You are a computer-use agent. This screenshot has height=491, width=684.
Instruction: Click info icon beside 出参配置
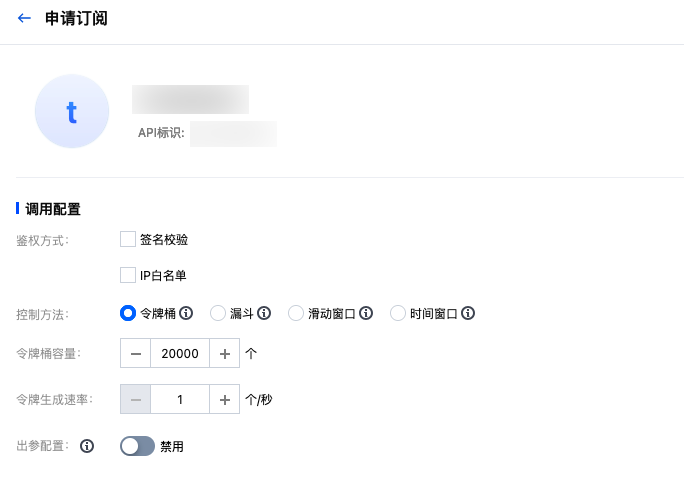pos(87,446)
